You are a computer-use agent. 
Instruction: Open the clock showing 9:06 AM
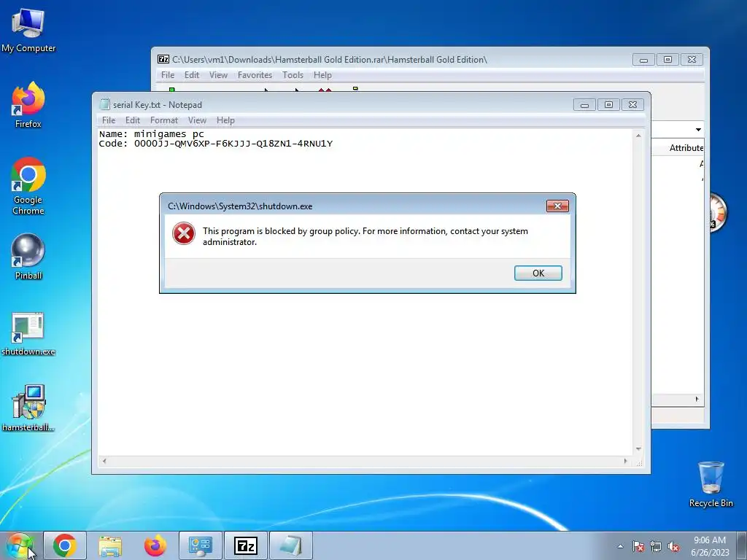coord(710,546)
